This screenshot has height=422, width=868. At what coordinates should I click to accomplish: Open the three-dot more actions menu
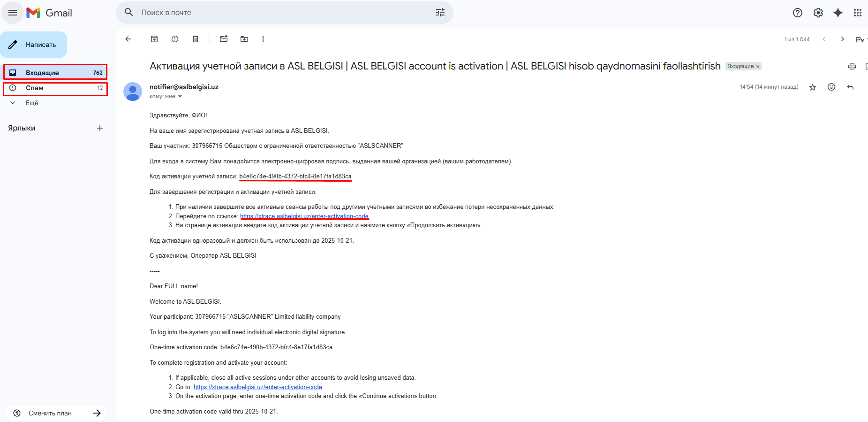click(x=263, y=39)
